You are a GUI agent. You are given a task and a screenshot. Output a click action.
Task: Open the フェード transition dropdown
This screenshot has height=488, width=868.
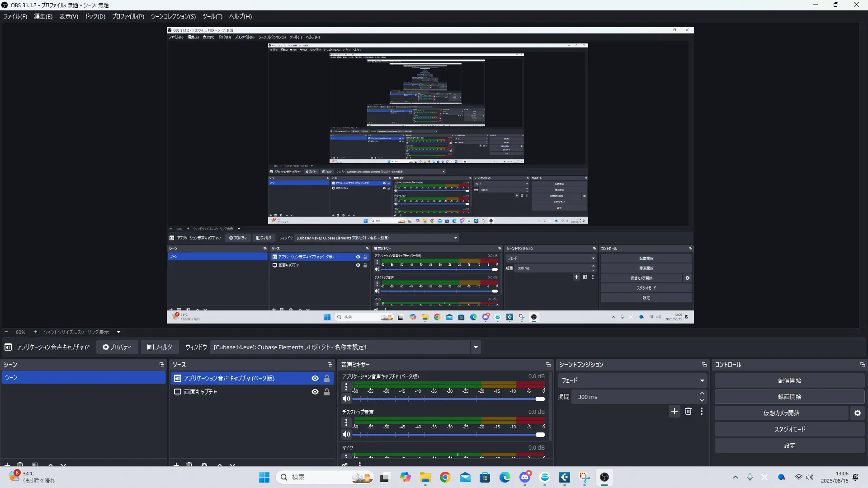pyautogui.click(x=702, y=380)
